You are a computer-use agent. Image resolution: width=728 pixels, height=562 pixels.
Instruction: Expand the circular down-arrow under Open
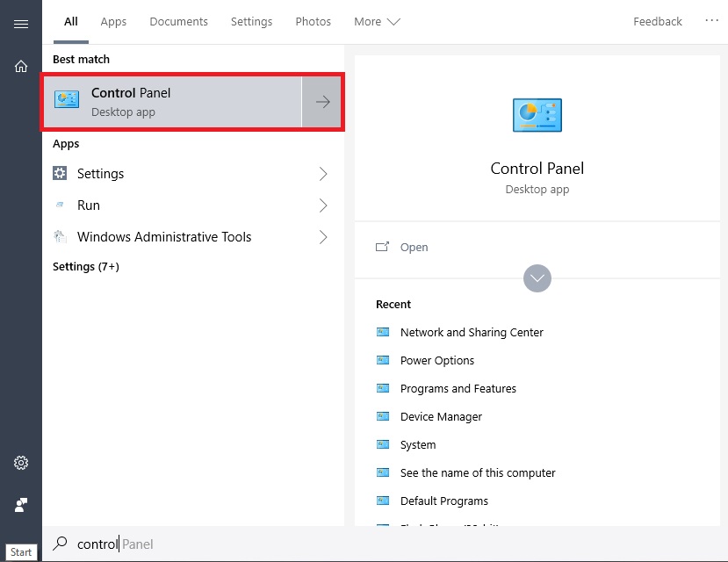[x=537, y=278]
